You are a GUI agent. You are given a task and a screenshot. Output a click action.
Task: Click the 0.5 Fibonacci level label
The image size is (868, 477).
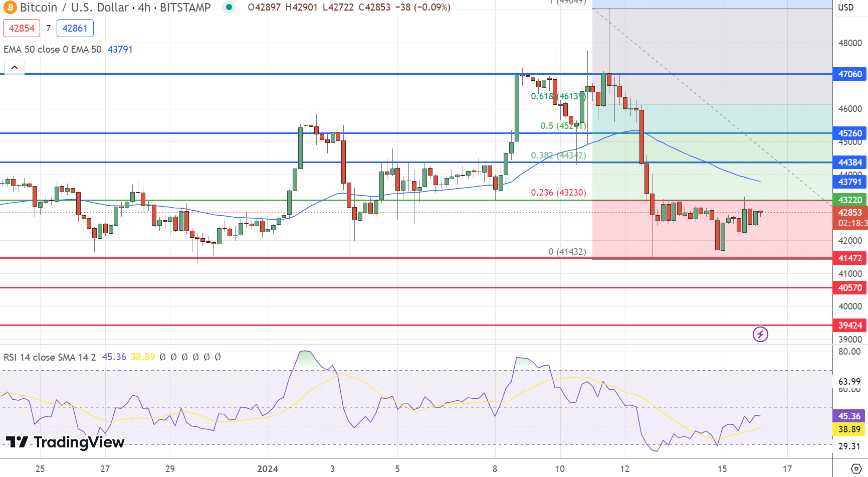(x=563, y=126)
